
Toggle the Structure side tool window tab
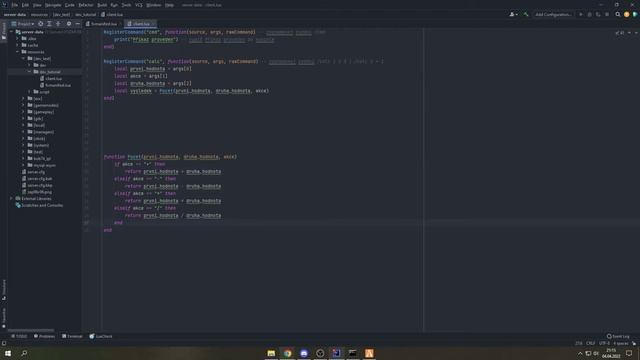tap(4, 289)
